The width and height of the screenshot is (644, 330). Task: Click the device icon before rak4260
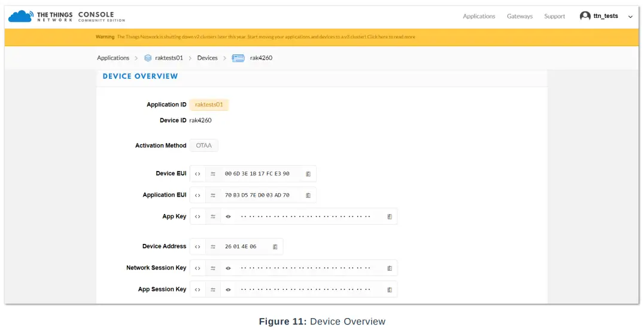(x=238, y=58)
